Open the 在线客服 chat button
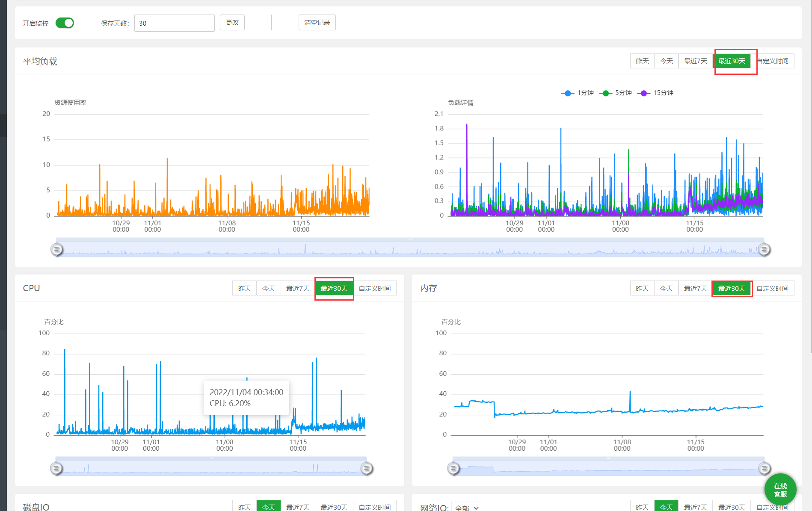 click(780, 490)
